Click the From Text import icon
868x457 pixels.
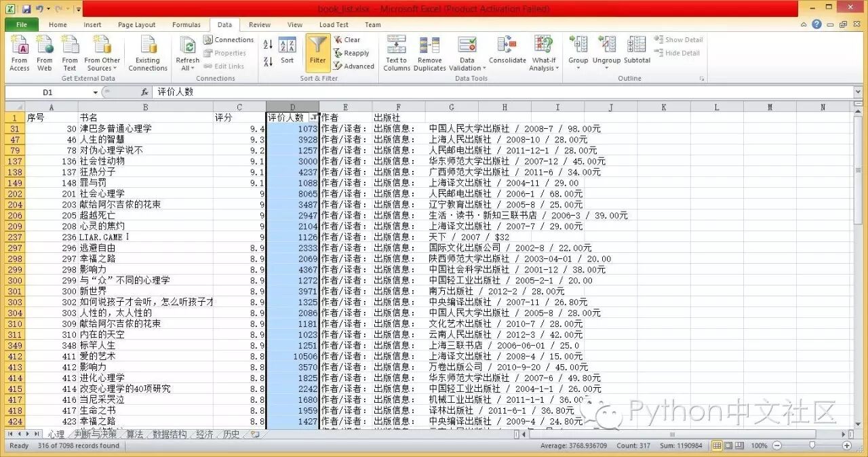[70, 54]
